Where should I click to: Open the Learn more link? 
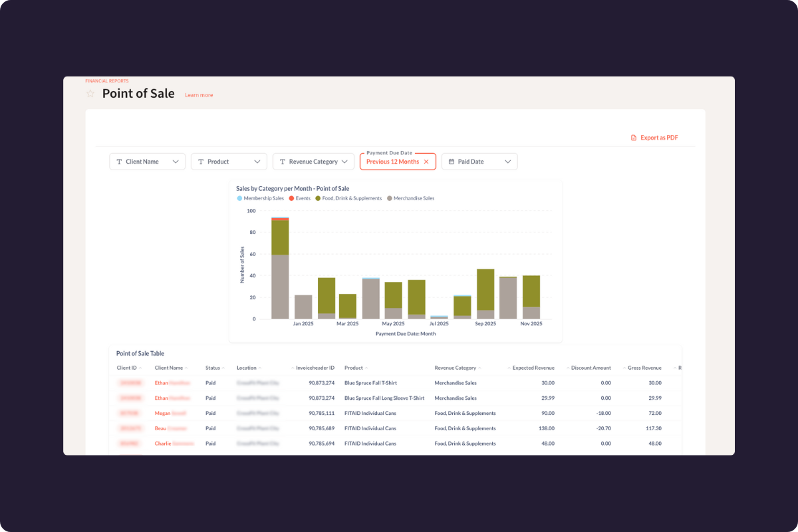[199, 95]
